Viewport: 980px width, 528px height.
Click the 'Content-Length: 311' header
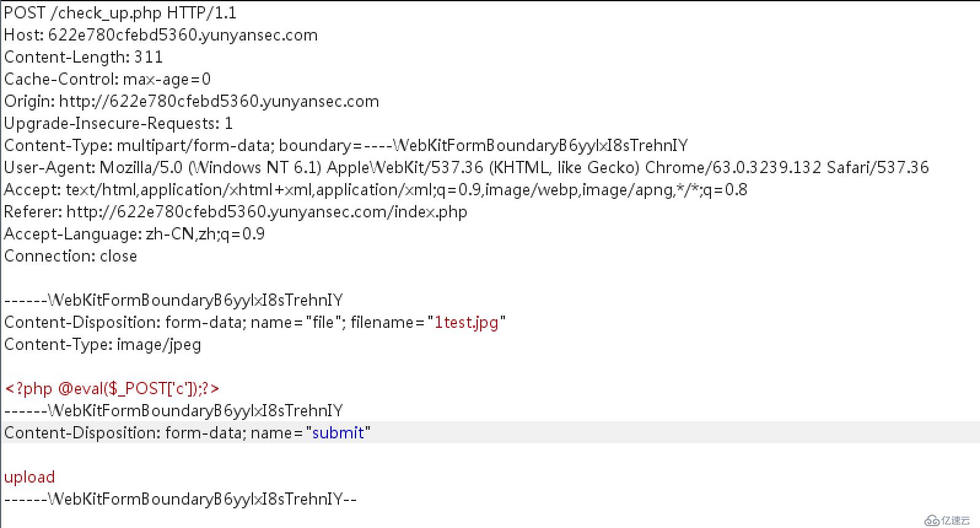click(x=84, y=57)
